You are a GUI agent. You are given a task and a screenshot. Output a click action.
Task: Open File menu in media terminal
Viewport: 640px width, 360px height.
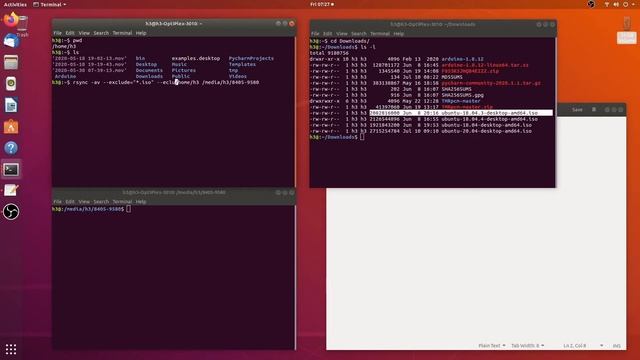(58, 202)
